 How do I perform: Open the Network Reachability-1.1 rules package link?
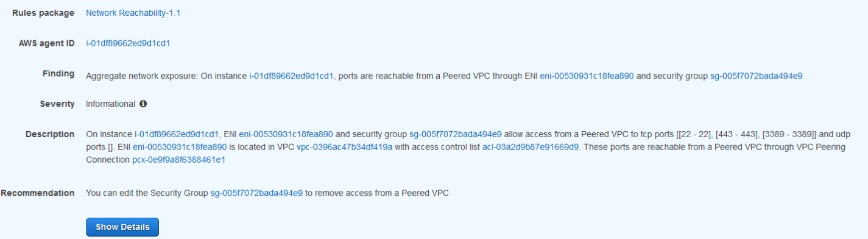[133, 13]
